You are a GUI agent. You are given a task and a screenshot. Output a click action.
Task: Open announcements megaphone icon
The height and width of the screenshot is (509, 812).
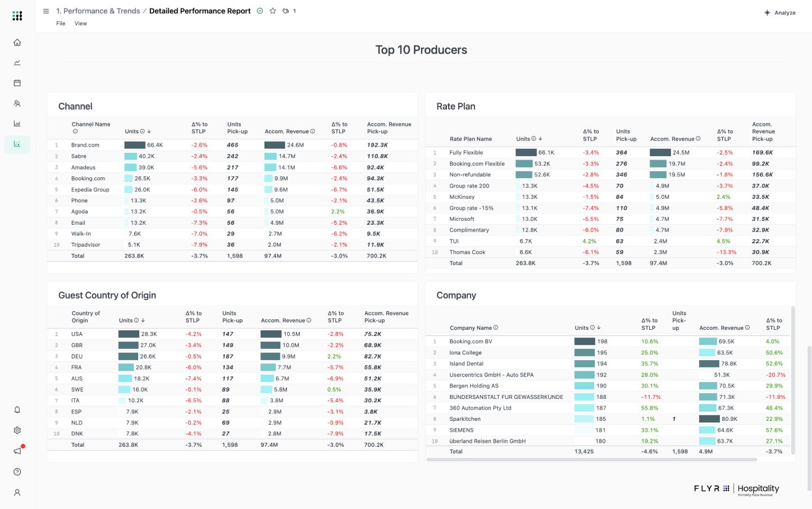pyautogui.click(x=17, y=451)
